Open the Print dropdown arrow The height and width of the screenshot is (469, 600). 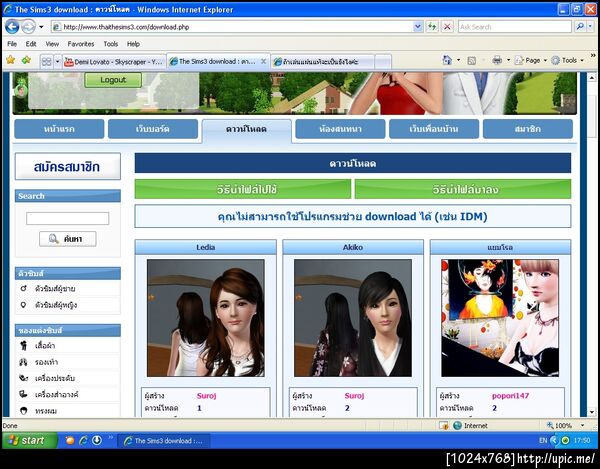click(x=508, y=60)
